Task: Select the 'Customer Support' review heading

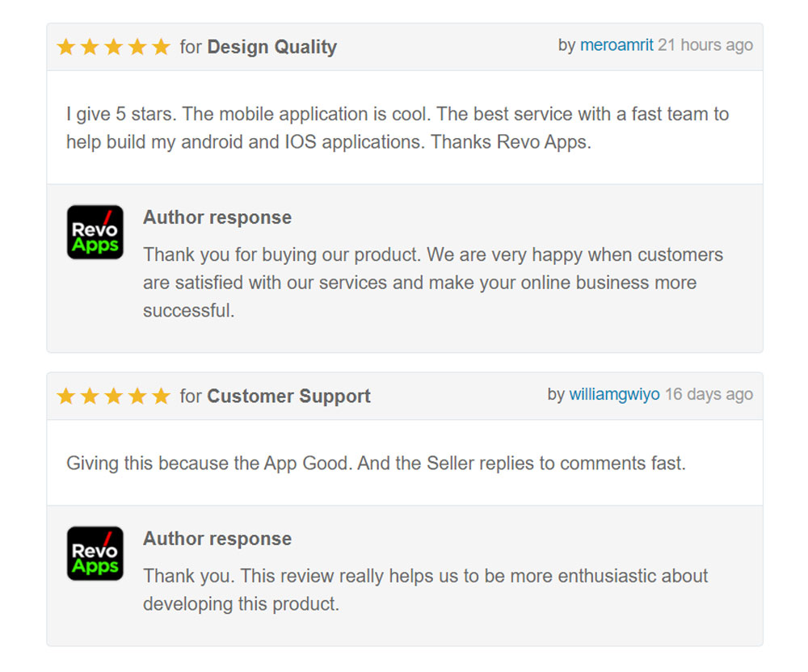Action: click(x=288, y=396)
